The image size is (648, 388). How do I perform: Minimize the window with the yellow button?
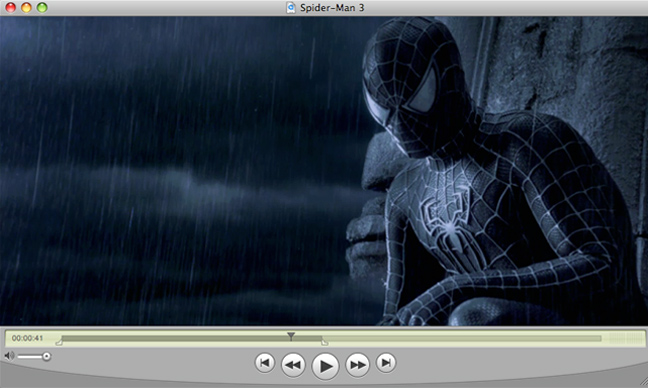pyautogui.click(x=26, y=7)
